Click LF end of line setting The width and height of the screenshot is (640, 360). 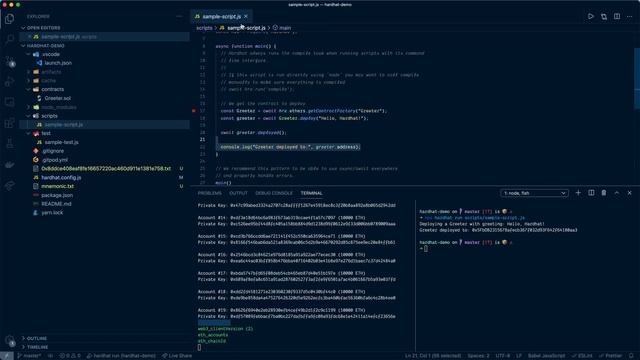519,356
